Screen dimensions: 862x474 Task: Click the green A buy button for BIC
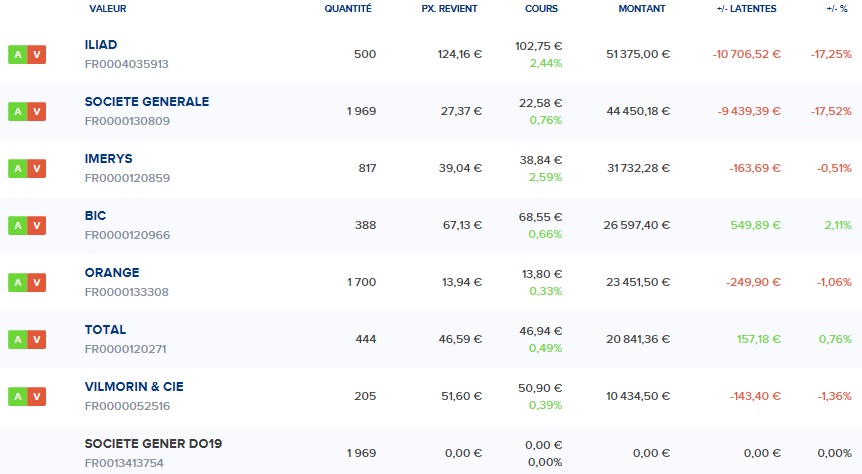(18, 225)
